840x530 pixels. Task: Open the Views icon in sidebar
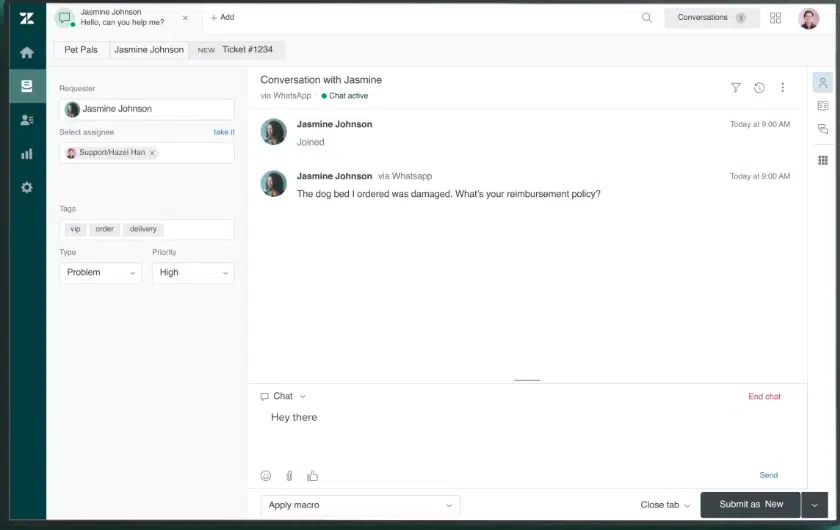tap(26, 86)
